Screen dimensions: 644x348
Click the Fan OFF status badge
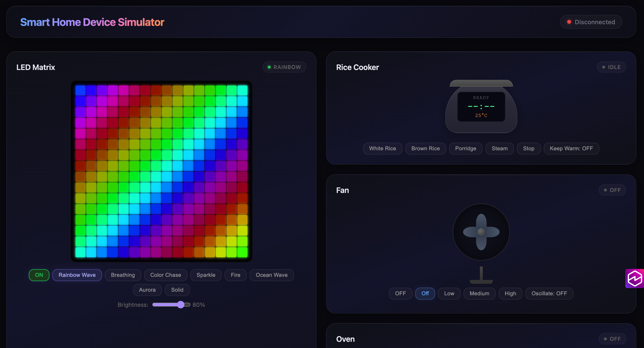612,190
